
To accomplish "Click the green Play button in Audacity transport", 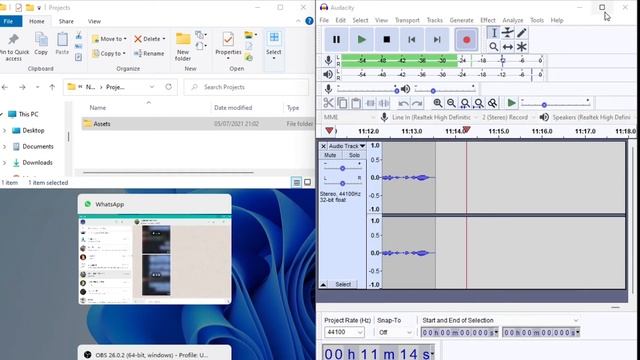I will 361,40.
